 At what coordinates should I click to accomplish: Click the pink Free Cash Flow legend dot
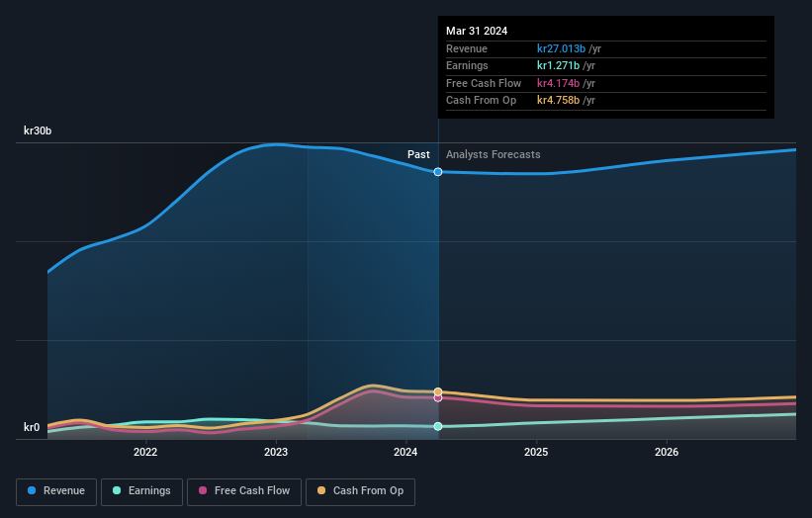point(203,490)
